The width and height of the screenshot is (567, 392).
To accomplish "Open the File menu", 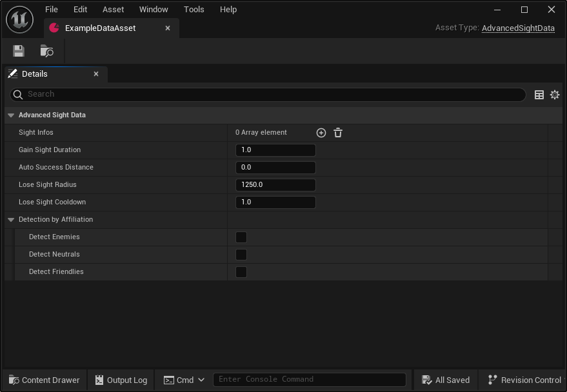I will [52, 10].
